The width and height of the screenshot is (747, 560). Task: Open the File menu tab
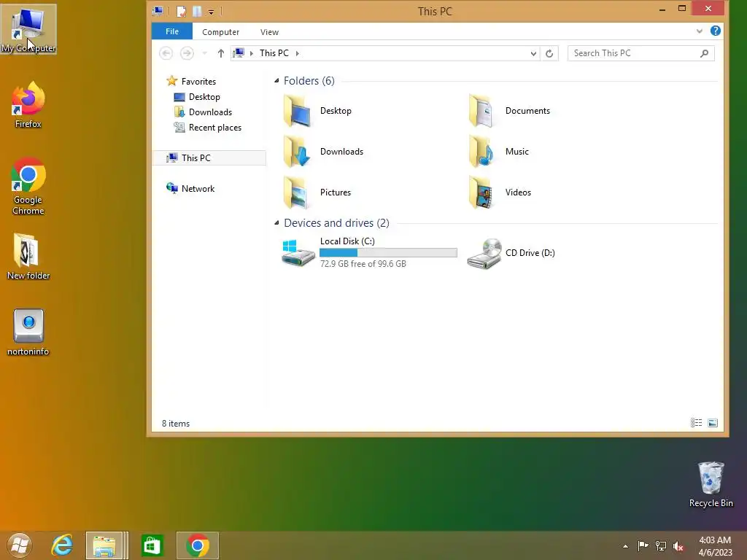[172, 31]
